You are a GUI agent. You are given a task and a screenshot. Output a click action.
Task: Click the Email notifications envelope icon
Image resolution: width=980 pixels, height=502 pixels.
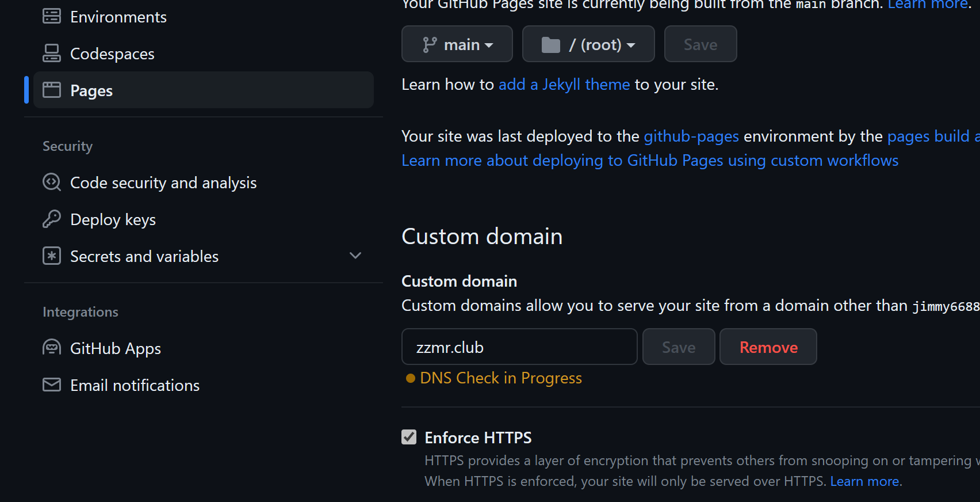click(52, 385)
